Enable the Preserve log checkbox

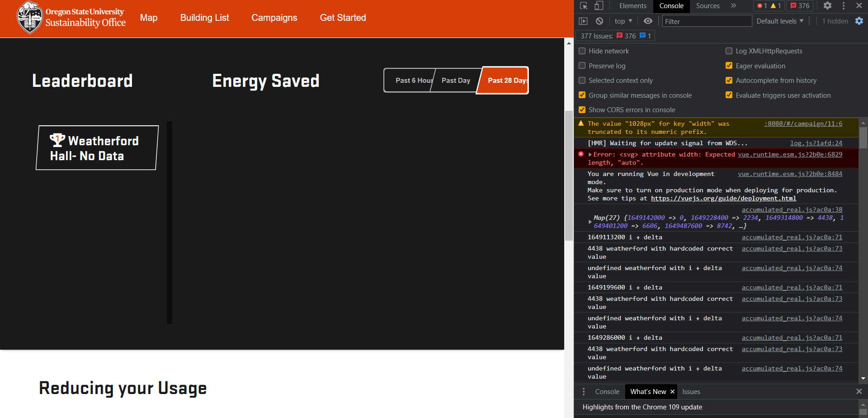click(582, 66)
